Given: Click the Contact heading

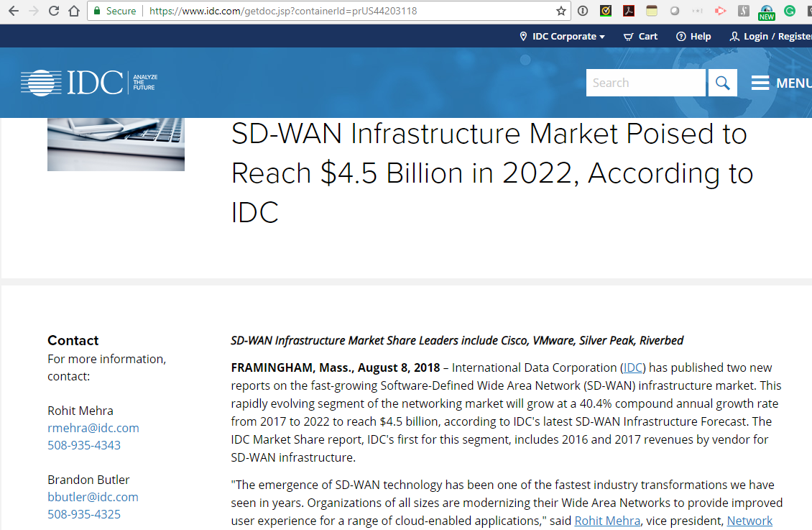Looking at the screenshot, I should point(73,340).
